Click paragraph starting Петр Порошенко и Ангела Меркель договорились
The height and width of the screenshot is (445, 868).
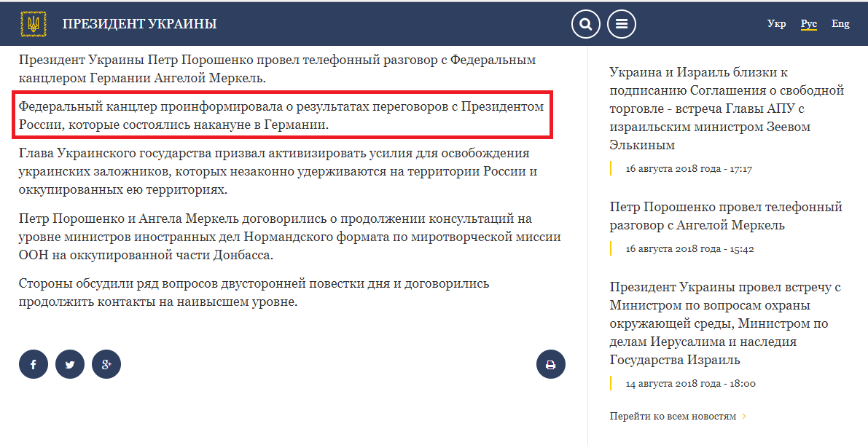point(289,237)
